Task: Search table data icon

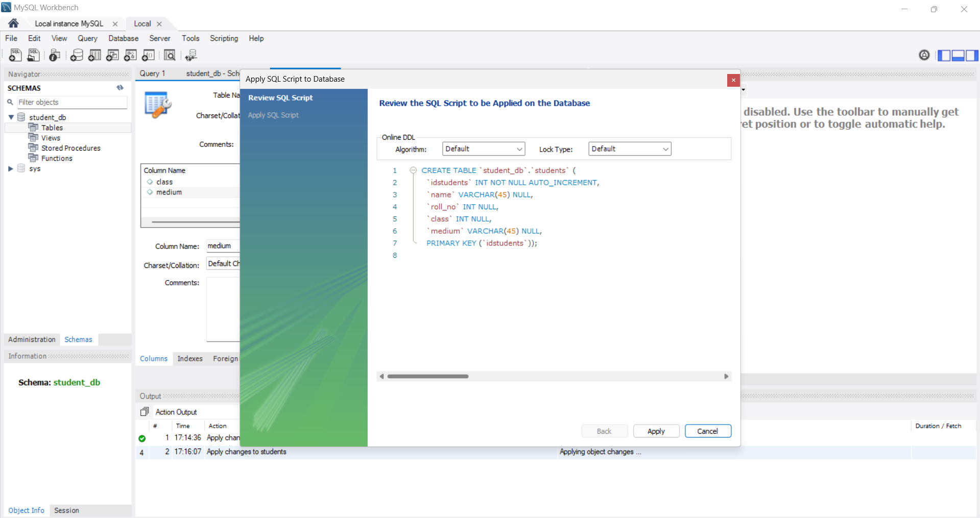Action: tap(170, 55)
